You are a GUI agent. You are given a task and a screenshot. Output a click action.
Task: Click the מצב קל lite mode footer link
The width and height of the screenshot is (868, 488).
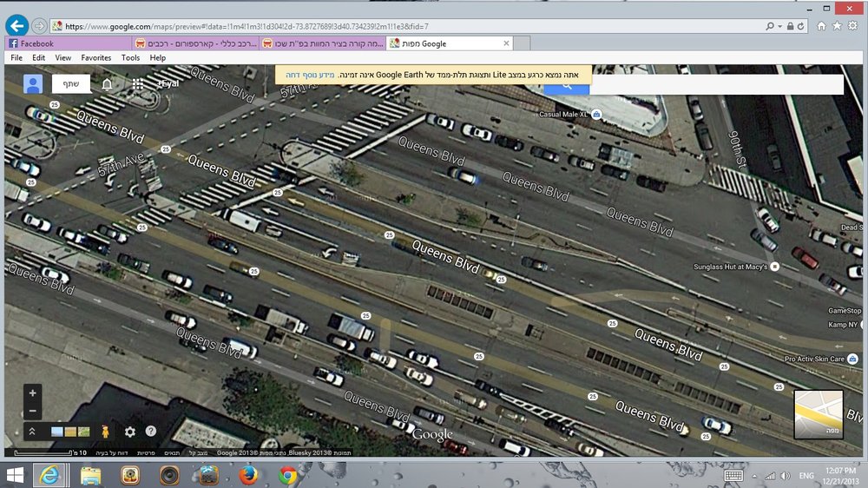click(x=198, y=452)
